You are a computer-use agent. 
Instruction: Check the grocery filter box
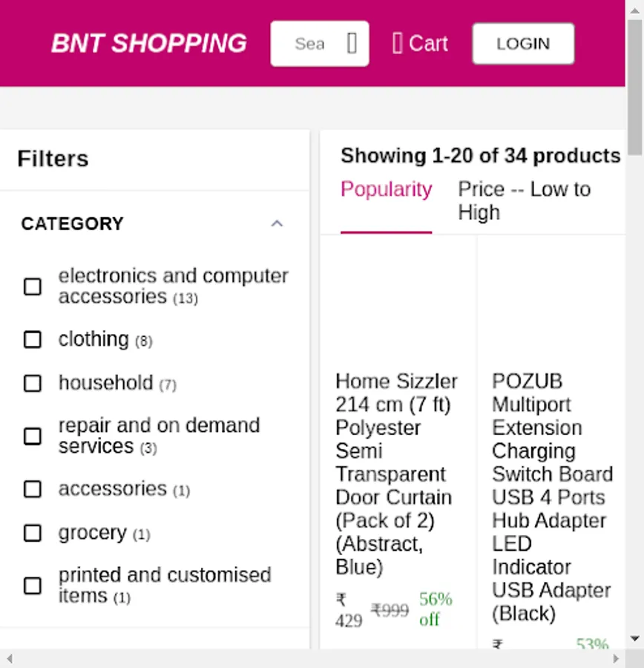coord(33,533)
